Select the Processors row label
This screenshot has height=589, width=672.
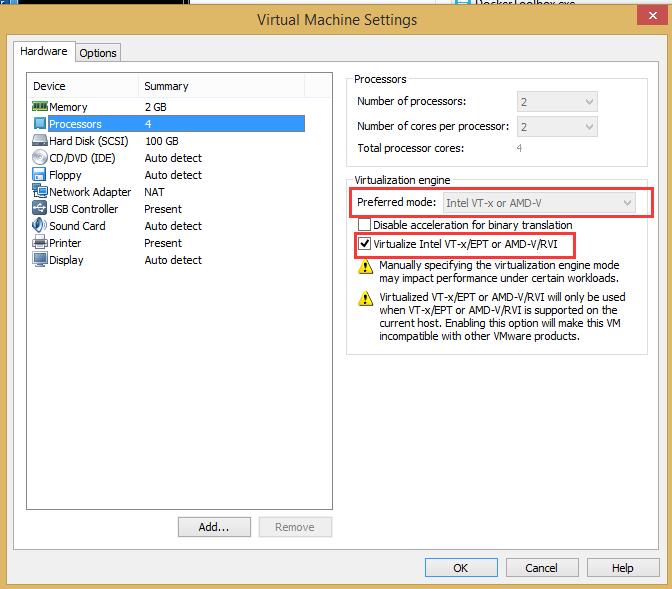tap(75, 124)
